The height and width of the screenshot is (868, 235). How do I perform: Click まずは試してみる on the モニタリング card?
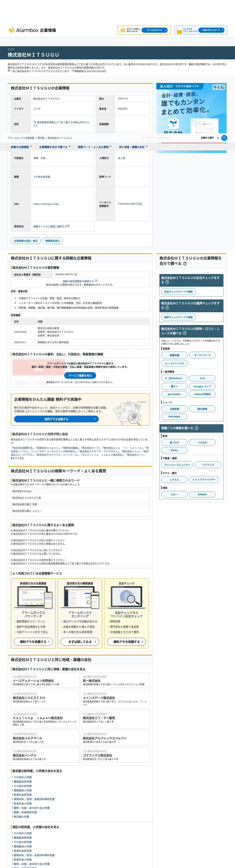click(x=80, y=642)
